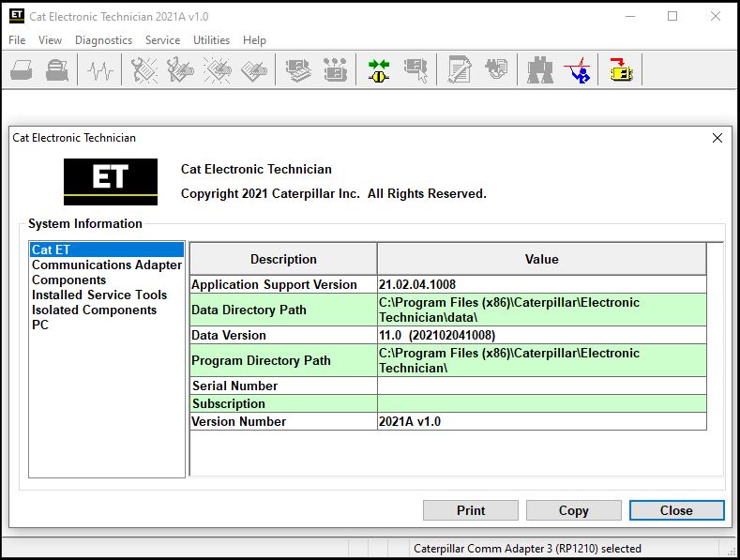The height and width of the screenshot is (560, 740).
Task: Select PC in System Information list
Action: [40, 325]
